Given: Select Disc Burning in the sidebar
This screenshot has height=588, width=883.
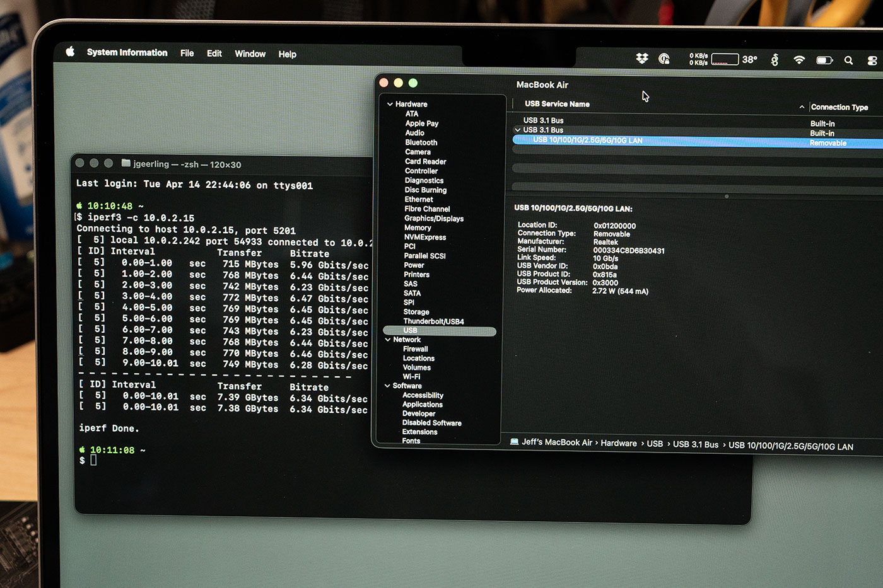Looking at the screenshot, I should tap(425, 190).
